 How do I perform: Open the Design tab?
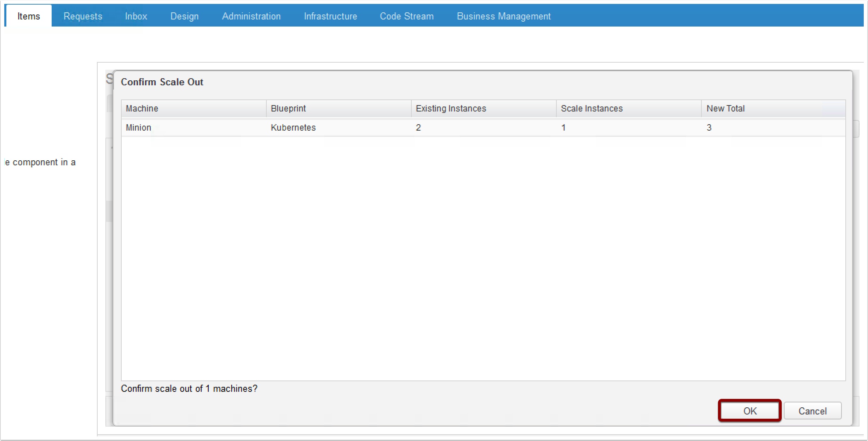coord(184,16)
